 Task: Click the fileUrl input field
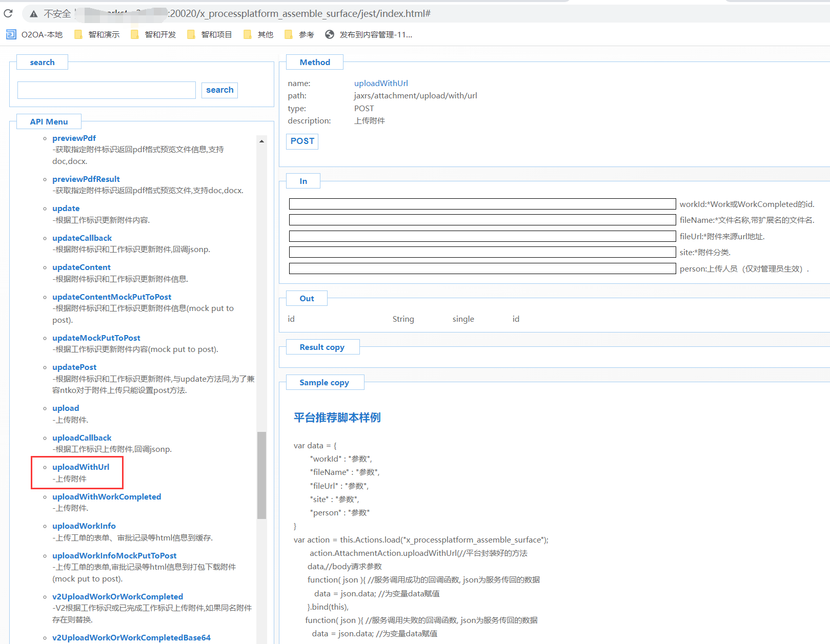point(482,236)
